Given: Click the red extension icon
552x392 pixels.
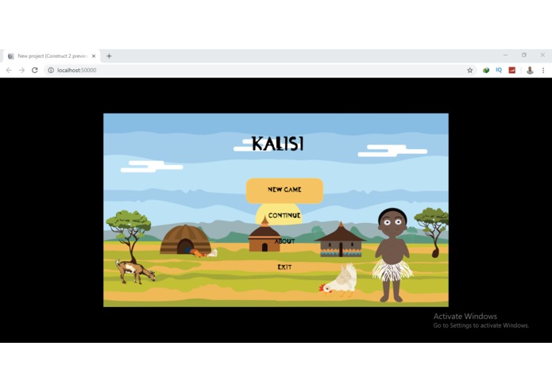Looking at the screenshot, I should (x=511, y=71).
